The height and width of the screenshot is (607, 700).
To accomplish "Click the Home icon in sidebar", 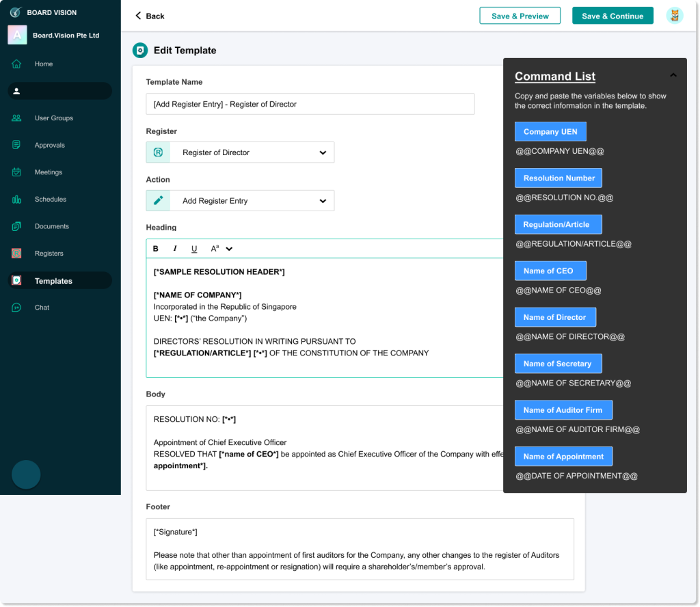I will tap(16, 64).
